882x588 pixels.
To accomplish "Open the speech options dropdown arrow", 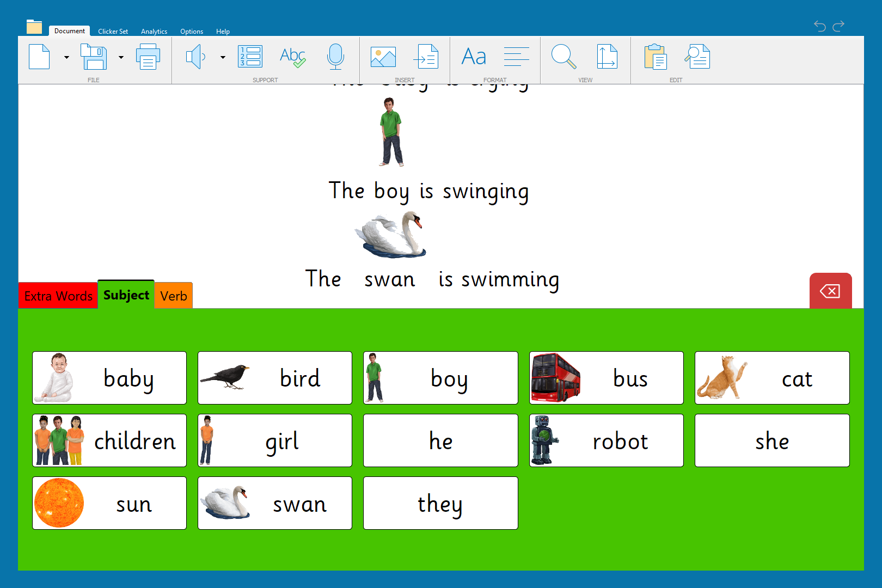I will (223, 57).
